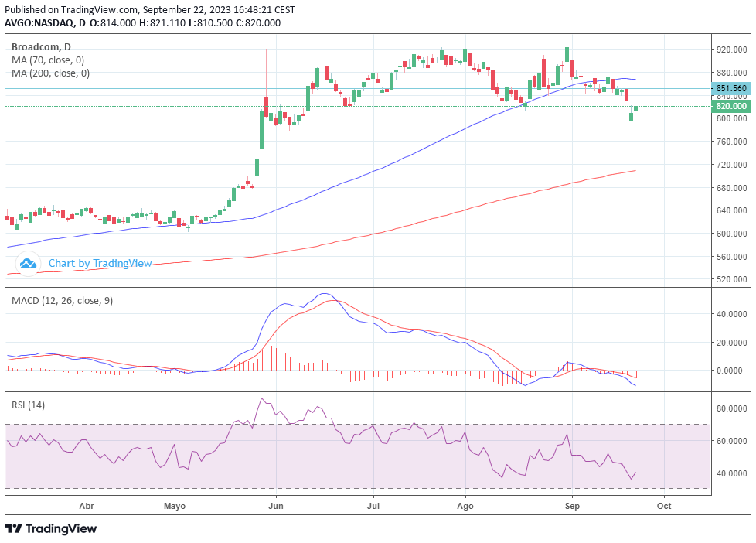Click the 'MACD (12, 26, close, 9)' label
The height and width of the screenshot is (543, 756).
[x=62, y=301]
